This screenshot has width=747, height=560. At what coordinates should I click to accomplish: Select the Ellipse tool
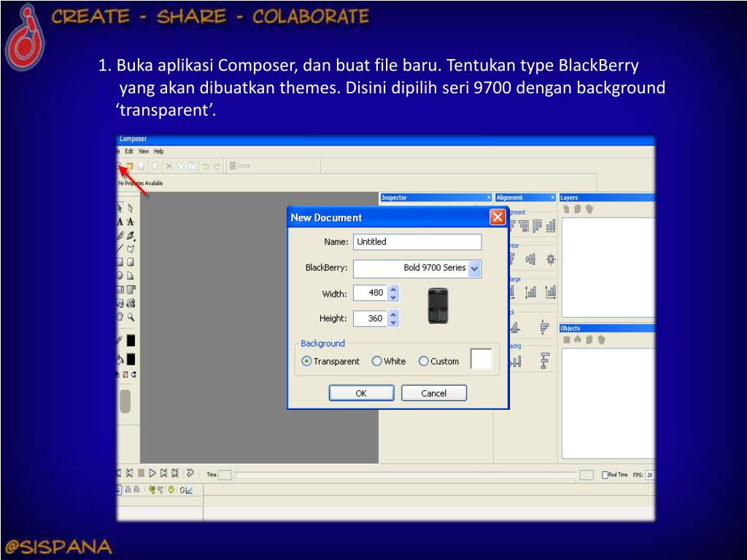(120, 276)
